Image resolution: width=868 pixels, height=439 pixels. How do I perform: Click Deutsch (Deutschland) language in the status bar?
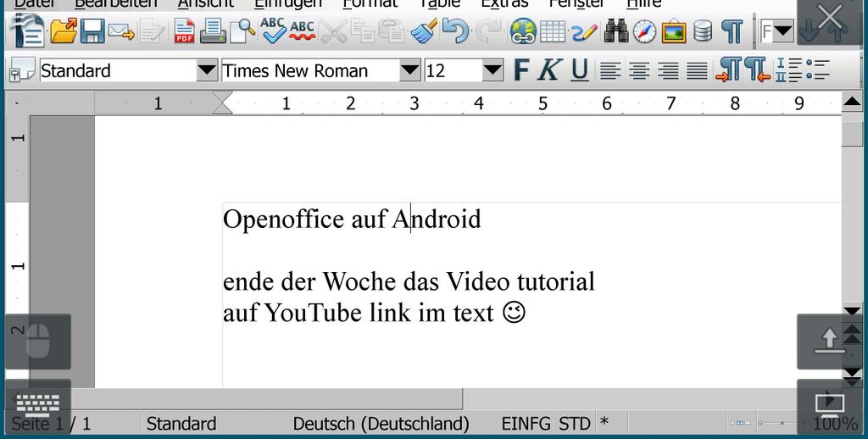click(381, 424)
